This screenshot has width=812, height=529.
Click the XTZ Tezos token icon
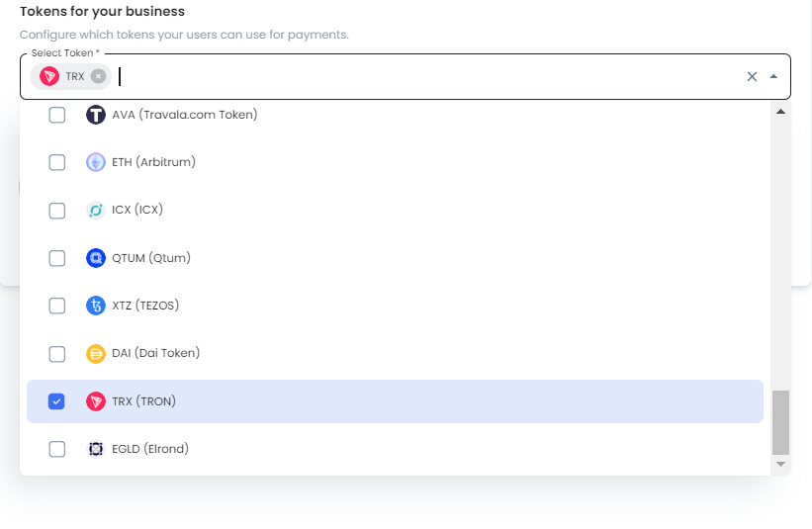coord(96,306)
